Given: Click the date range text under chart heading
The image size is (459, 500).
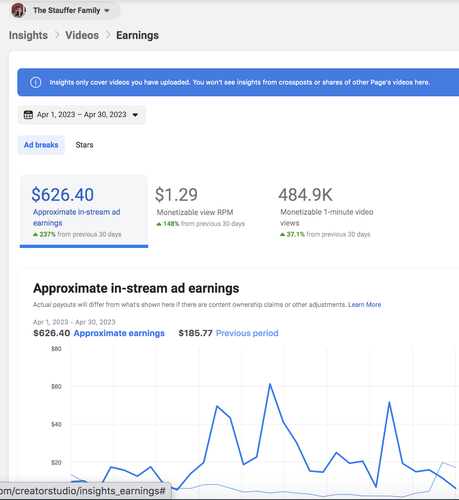Looking at the screenshot, I should [x=74, y=322].
